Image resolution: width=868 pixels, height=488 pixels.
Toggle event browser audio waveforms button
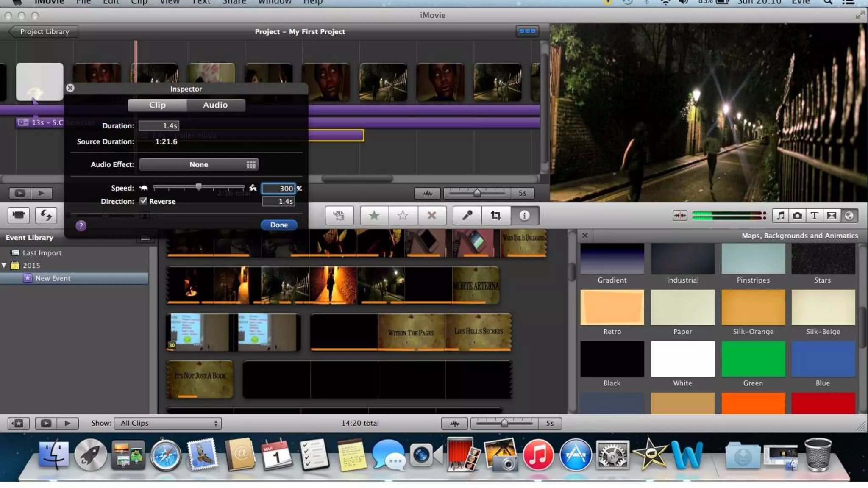(454, 423)
